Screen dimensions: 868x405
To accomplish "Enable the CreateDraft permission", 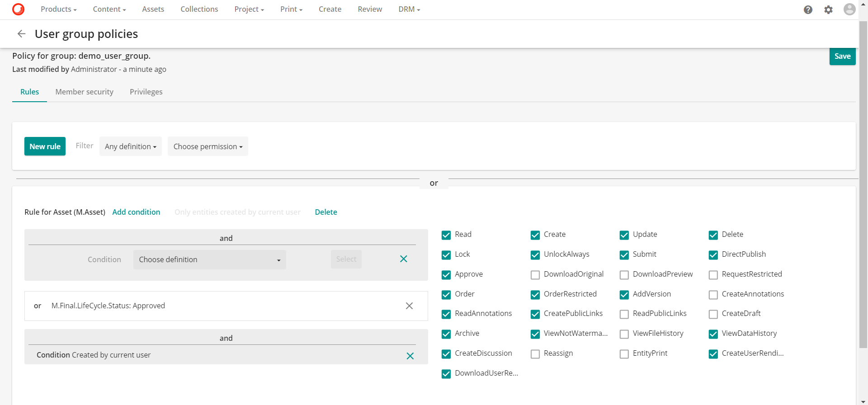I will (713, 314).
